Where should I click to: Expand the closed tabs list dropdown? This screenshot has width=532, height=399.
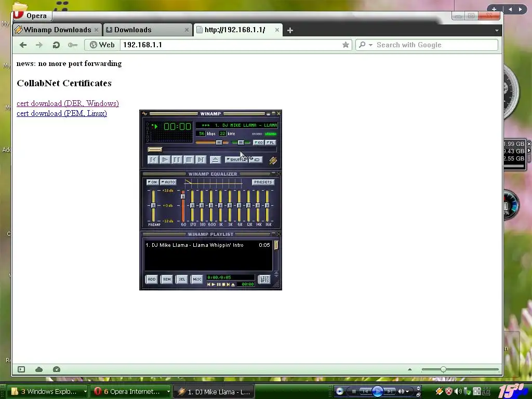(x=497, y=31)
